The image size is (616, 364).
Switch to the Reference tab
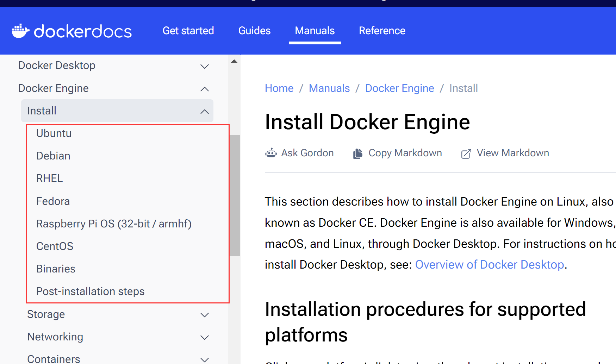click(382, 31)
